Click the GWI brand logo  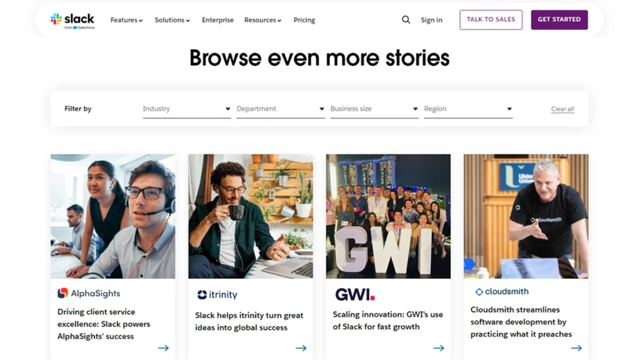pos(355,294)
